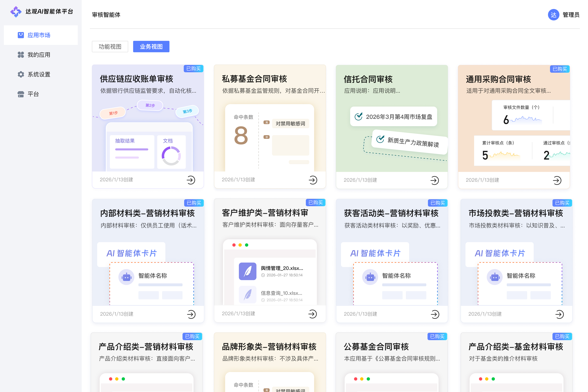Click the 内部材料类-营销材料审核 card title
Screen dimensions: 588x392
(x=147, y=213)
